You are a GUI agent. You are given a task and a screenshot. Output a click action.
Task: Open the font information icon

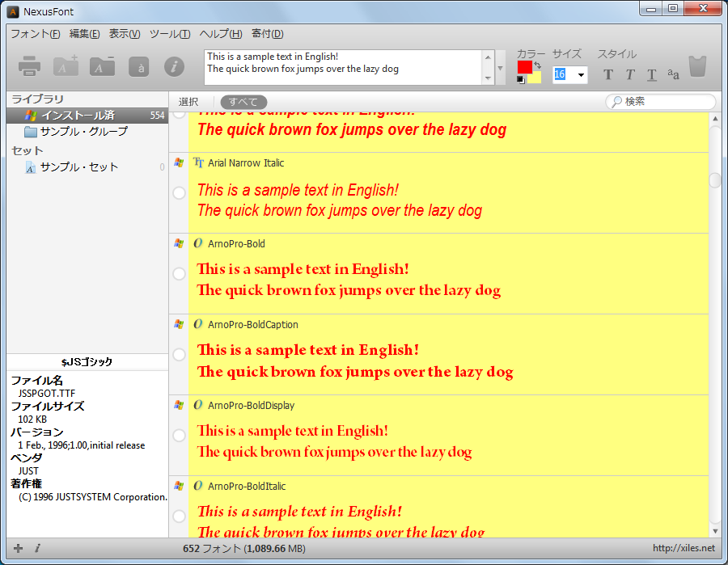[174, 67]
